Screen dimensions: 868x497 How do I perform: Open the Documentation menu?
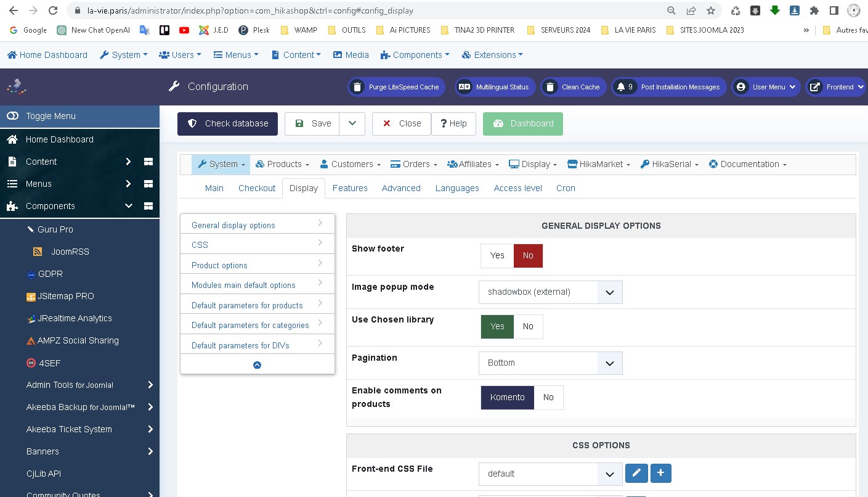tap(748, 164)
